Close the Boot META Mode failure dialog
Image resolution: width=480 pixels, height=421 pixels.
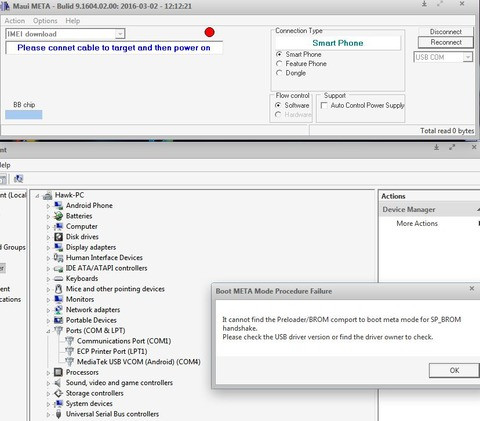(x=472, y=288)
